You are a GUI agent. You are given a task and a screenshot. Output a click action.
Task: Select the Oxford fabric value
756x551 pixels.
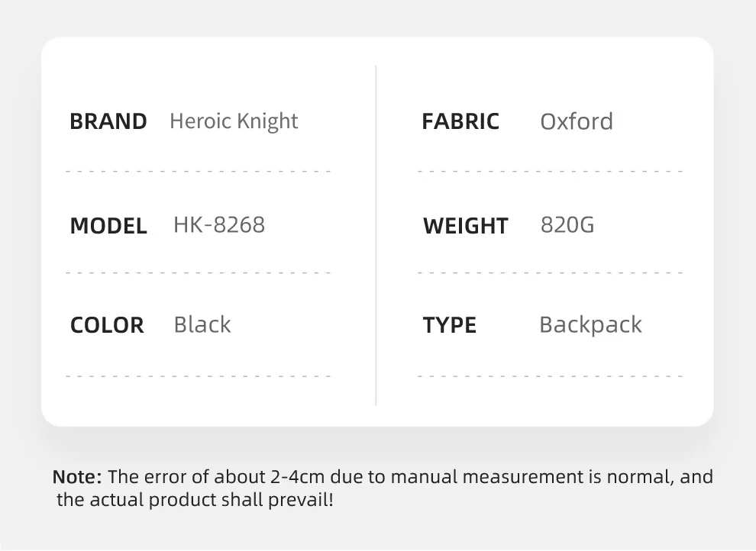(x=577, y=121)
